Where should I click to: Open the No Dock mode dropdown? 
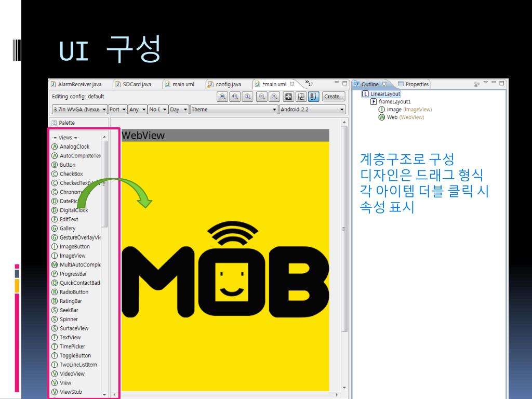[158, 109]
